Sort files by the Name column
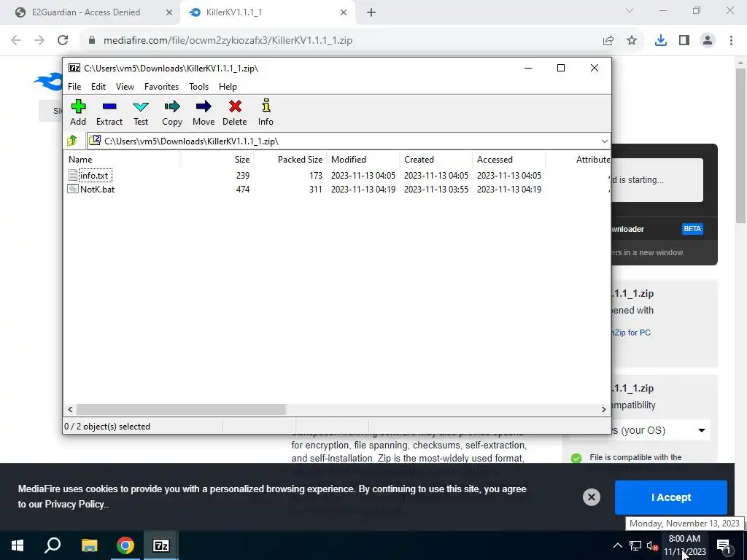Screen dimensions: 747x560 (x=123, y=160)
